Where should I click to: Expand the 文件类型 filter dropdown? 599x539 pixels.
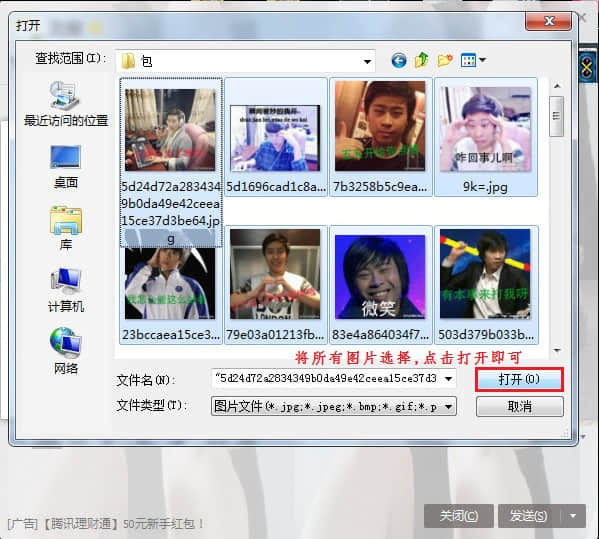pyautogui.click(x=449, y=406)
